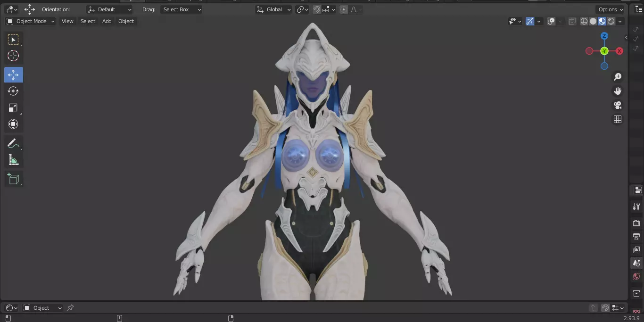
Task: Switch to solid shading
Action: [x=593, y=21]
